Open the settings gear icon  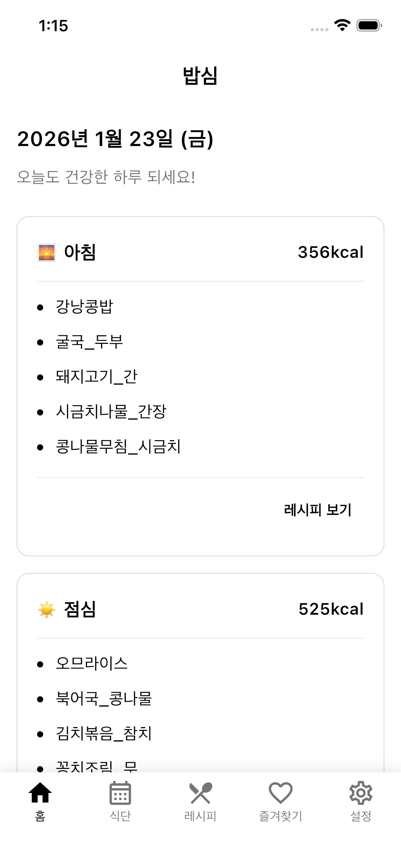point(361,793)
